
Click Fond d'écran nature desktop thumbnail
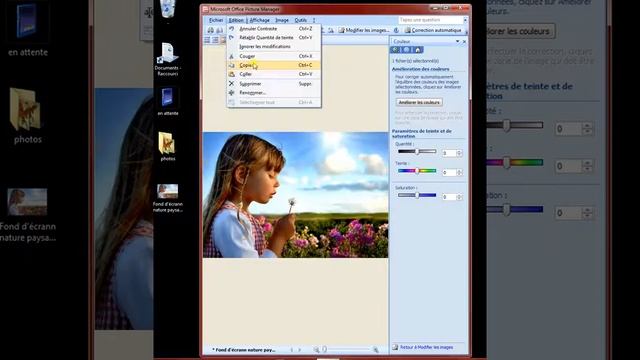tap(168, 198)
